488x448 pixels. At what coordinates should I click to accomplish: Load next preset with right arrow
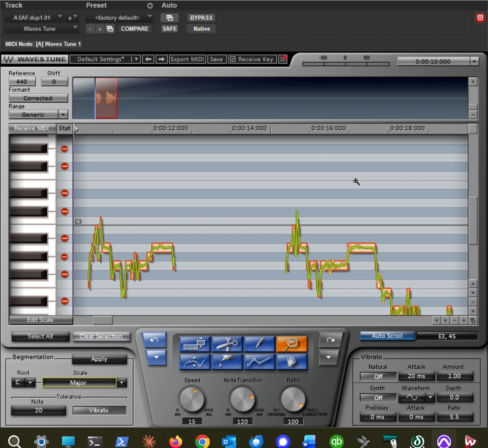[x=161, y=59]
